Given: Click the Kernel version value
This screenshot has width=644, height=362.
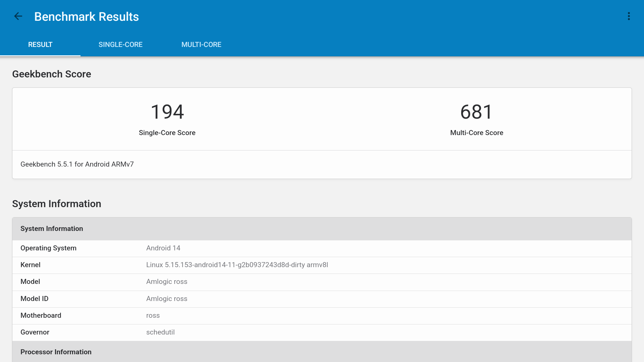Looking at the screenshot, I should 237,265.
